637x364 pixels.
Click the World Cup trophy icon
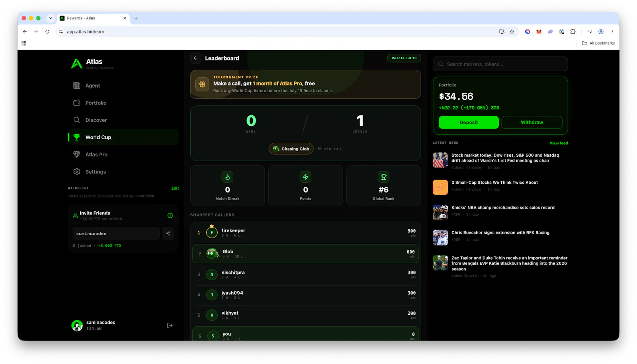[77, 137]
